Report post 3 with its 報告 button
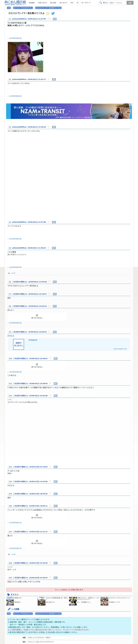This screenshot has width=138, height=644. 54,127
